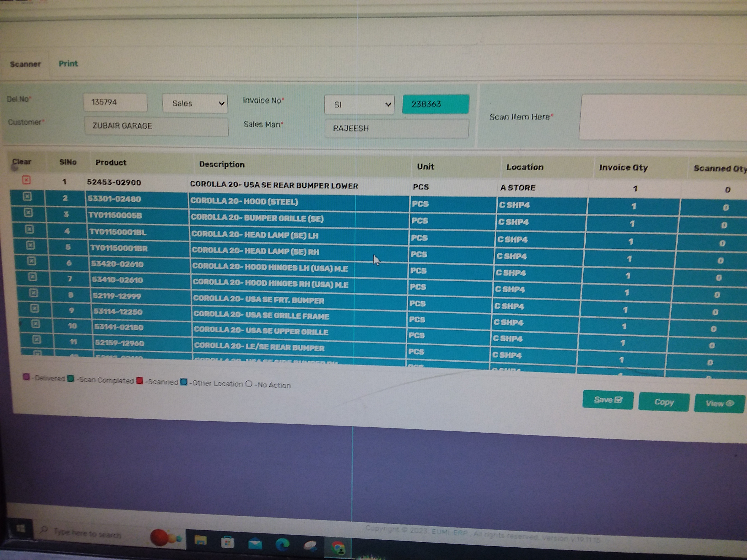Click the A STORE location cell
This screenshot has width=747, height=560.
(x=518, y=188)
